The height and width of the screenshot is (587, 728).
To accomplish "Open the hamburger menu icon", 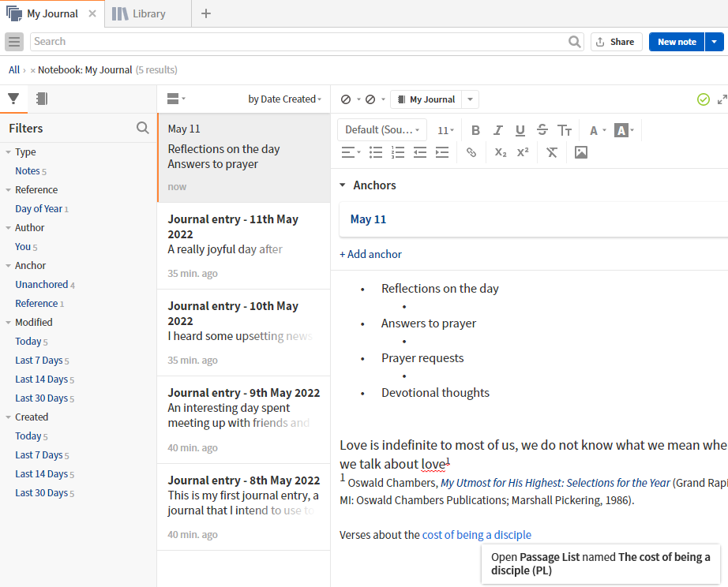I will point(14,42).
